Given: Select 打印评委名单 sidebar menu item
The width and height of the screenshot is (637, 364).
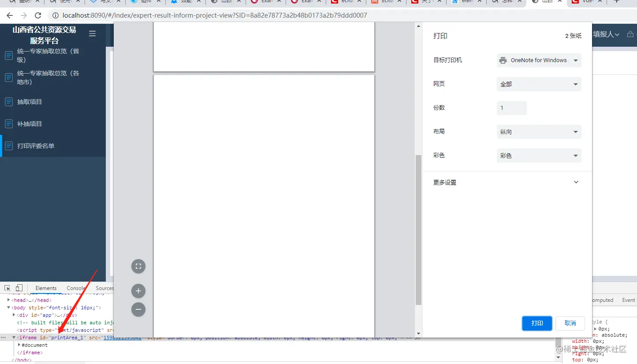Looking at the screenshot, I should tap(53, 146).
